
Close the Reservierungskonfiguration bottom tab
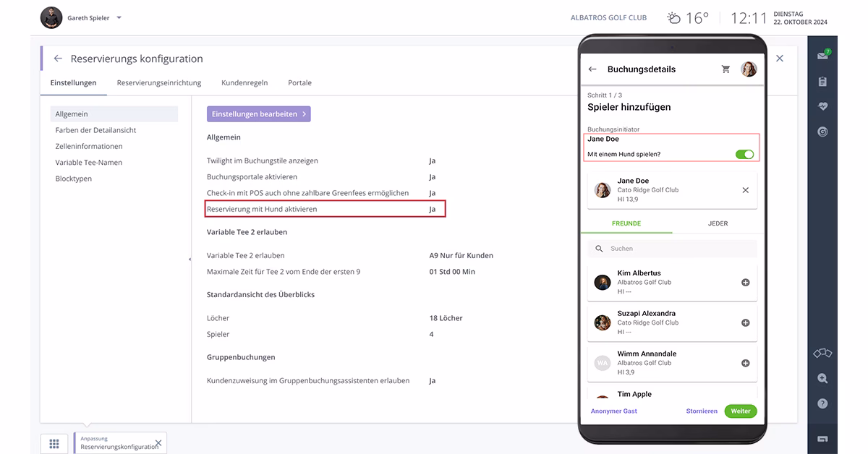coord(158,442)
